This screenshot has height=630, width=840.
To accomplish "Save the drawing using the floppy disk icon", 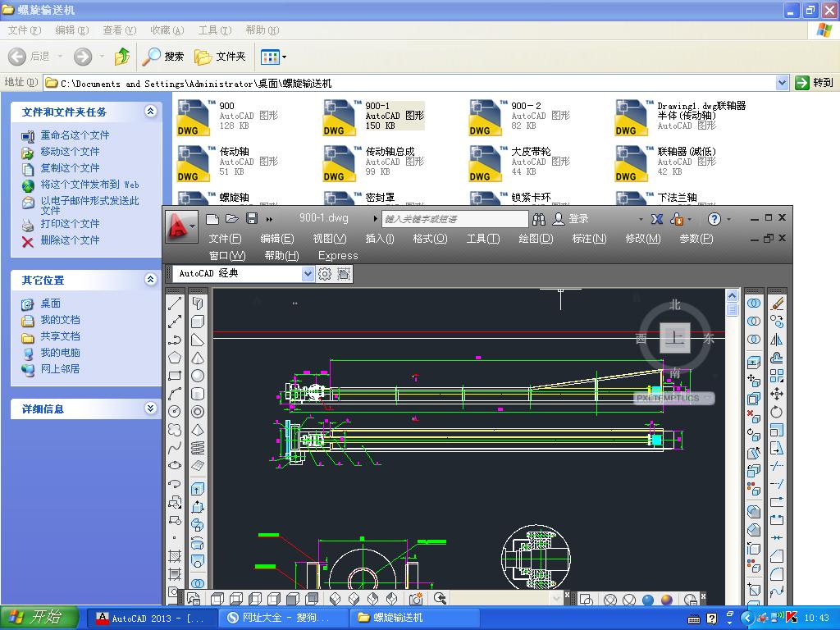I will click(x=252, y=219).
